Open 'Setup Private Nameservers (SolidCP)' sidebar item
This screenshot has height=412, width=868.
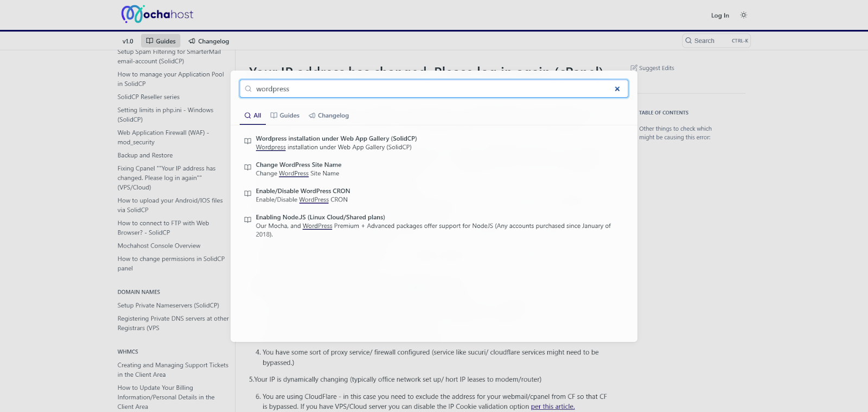click(x=168, y=306)
